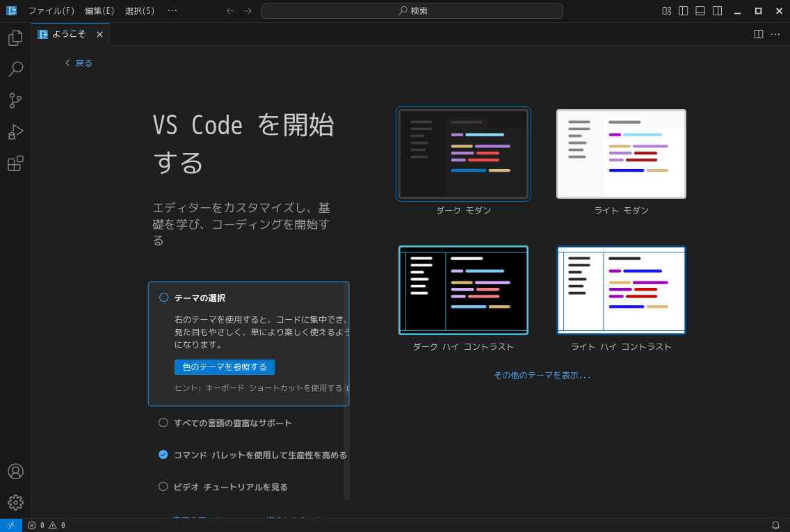Viewport: 790px width, 532px height.
Task: Open the title bar overflow menu (…)
Action: pyautogui.click(x=172, y=10)
